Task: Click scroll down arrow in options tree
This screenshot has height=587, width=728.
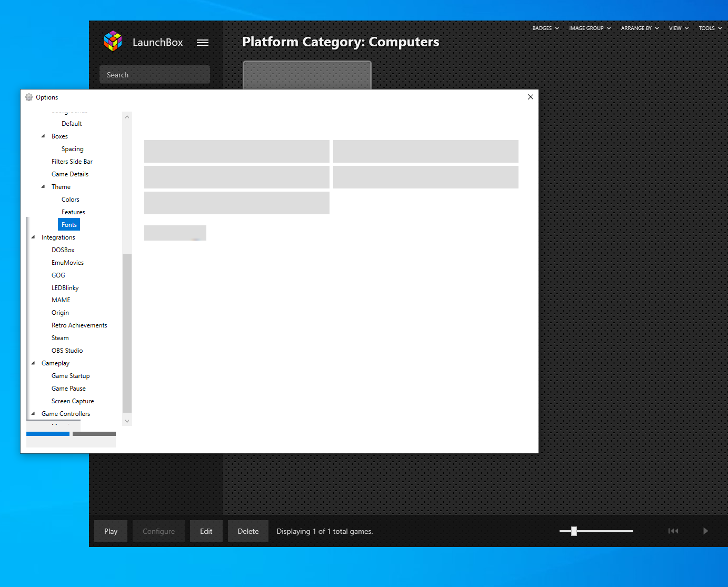Action: 127,421
